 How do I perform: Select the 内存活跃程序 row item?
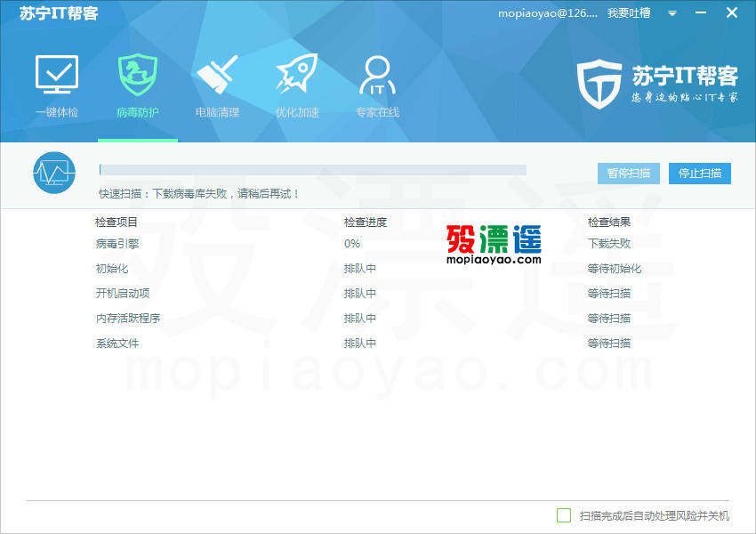[x=128, y=319]
